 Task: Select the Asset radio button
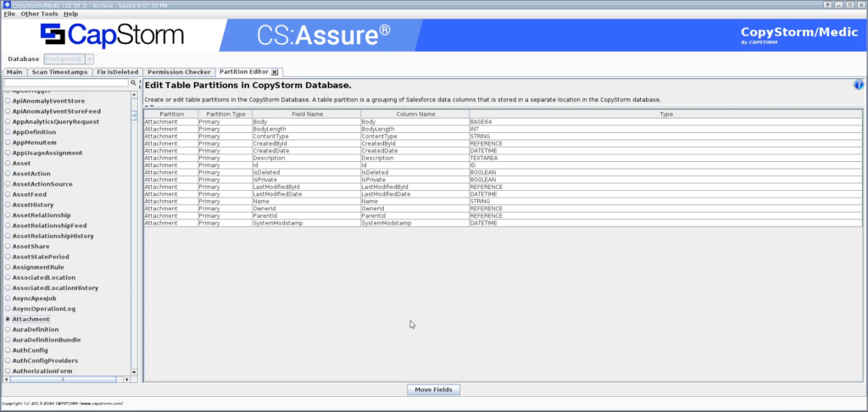point(8,163)
